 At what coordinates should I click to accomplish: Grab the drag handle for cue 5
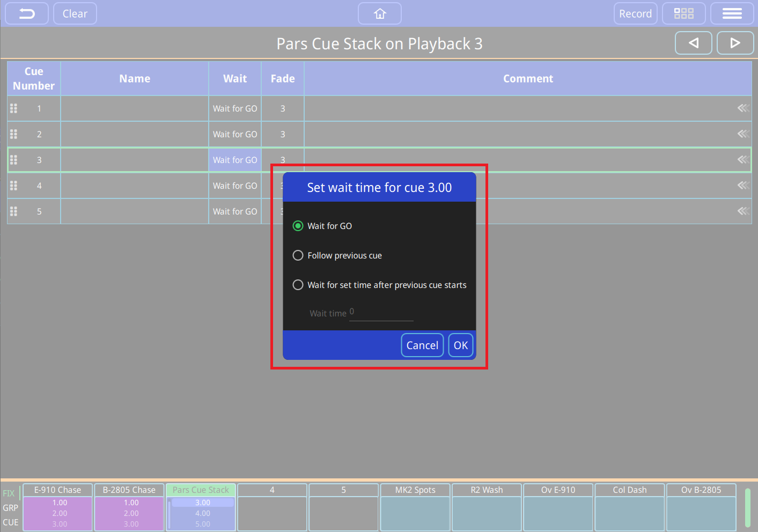point(14,211)
